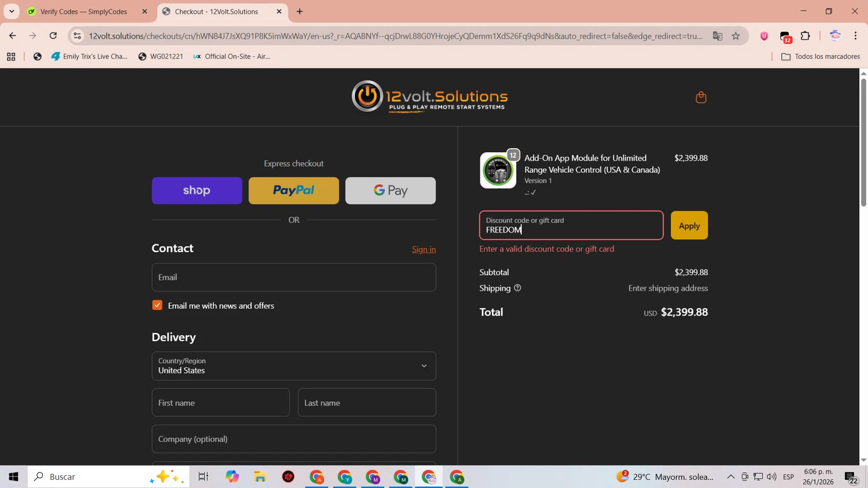868x488 pixels.
Task: Click the Sign in link
Action: click(x=424, y=249)
